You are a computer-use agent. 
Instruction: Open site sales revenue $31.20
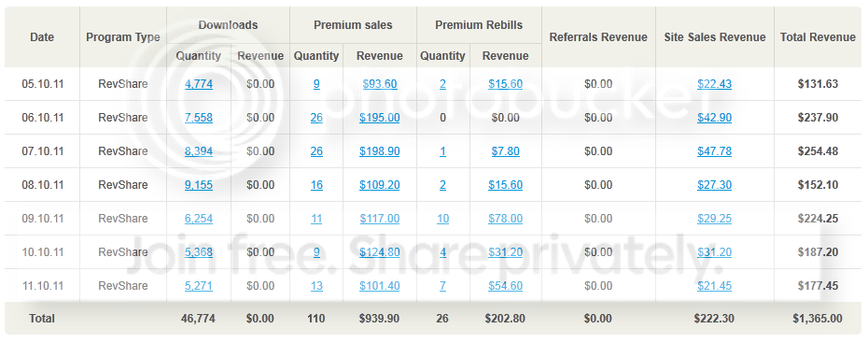pyautogui.click(x=714, y=252)
